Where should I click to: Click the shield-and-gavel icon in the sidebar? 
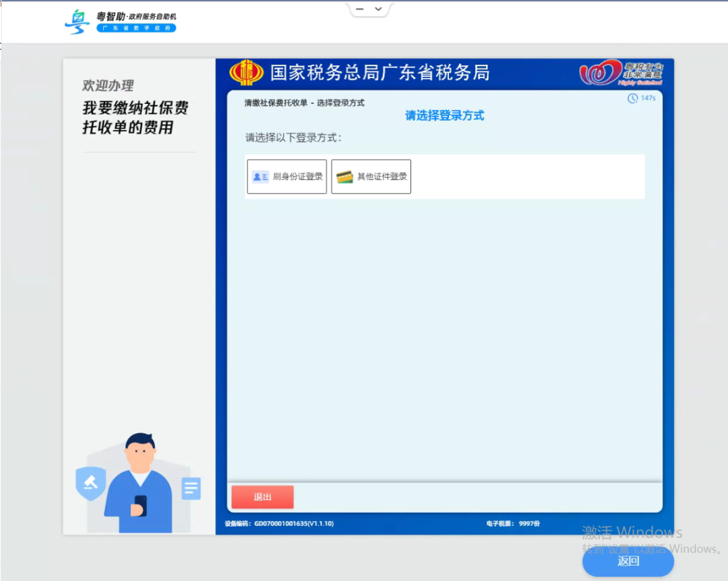coord(90,483)
